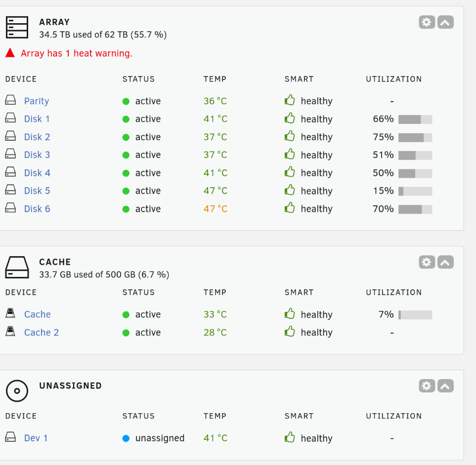Click the Dev 1 blue unassigned status dot
Image resolution: width=476 pixels, height=465 pixels.
126,438
